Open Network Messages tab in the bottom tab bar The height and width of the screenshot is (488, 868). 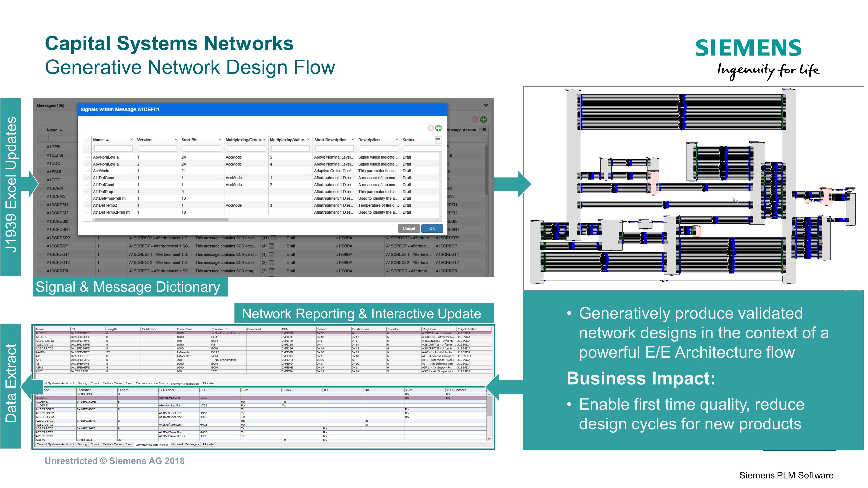(185, 444)
